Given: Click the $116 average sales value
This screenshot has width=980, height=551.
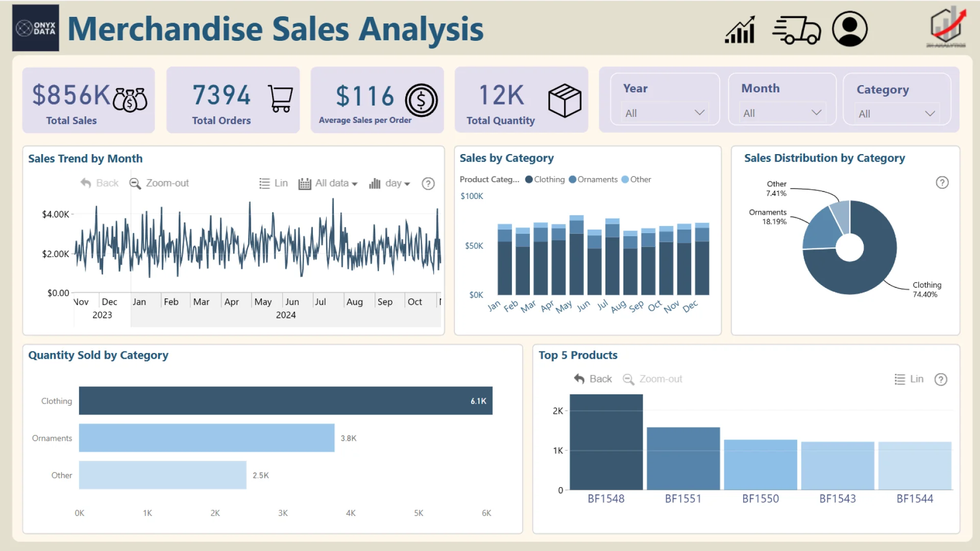Looking at the screenshot, I should pos(365,96).
